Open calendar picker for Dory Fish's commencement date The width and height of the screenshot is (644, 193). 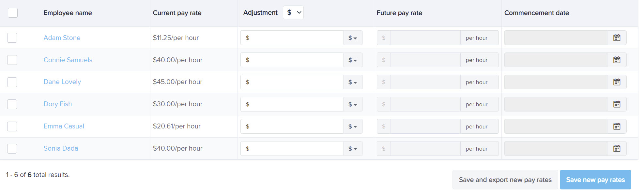[x=617, y=104]
